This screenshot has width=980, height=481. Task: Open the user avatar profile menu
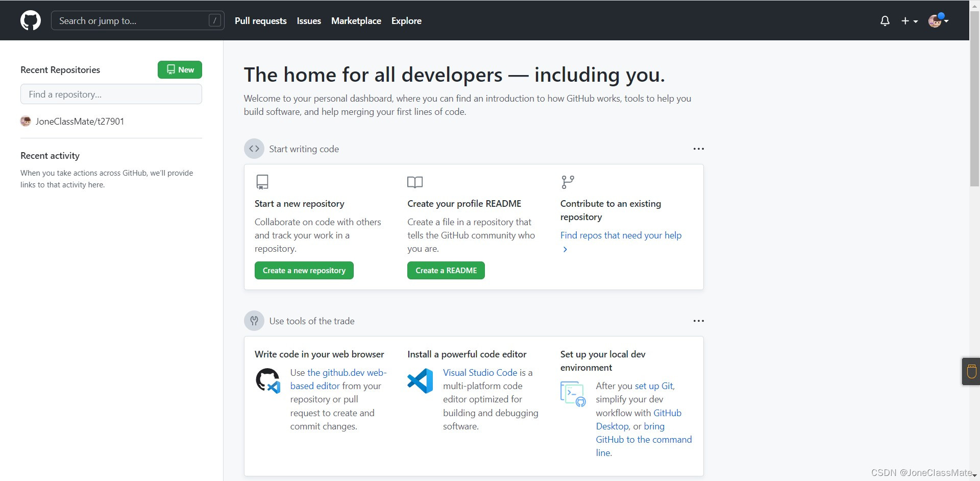[938, 21]
